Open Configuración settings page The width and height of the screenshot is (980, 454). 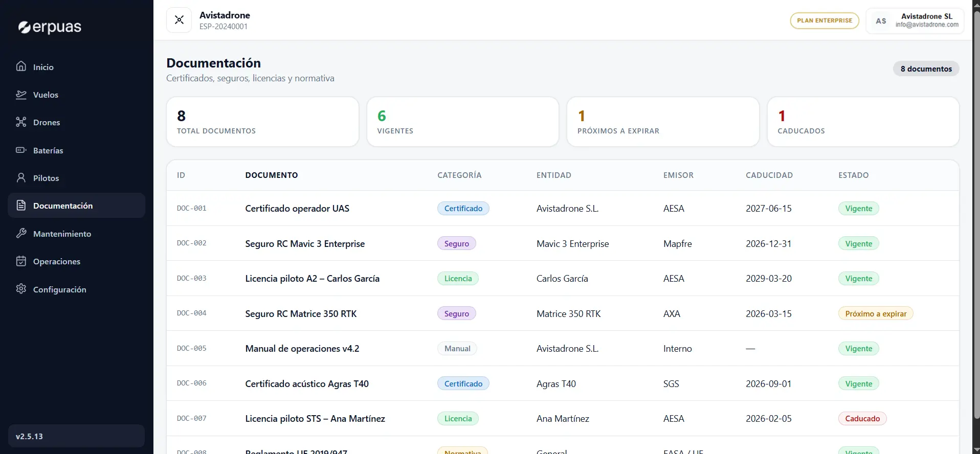coord(77,289)
